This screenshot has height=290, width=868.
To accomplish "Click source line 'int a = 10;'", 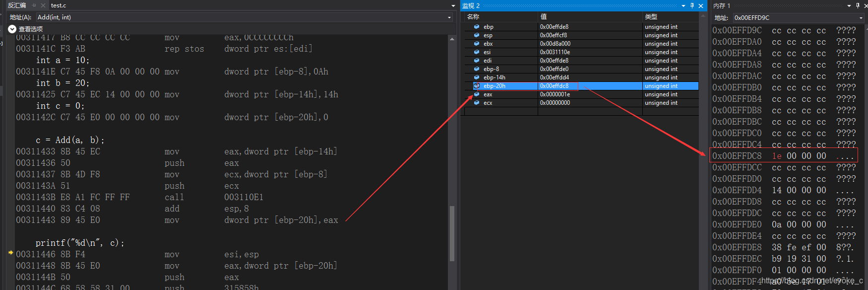I will coord(62,60).
